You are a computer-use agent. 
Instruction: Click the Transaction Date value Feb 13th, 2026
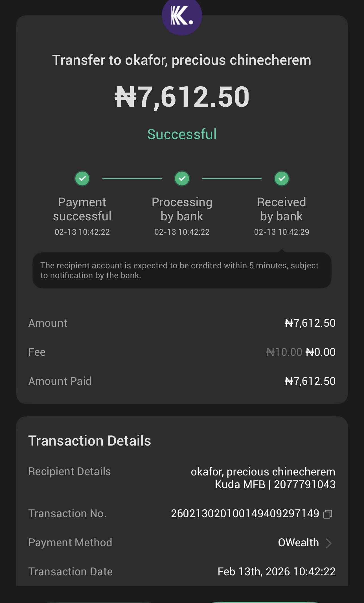point(277,572)
